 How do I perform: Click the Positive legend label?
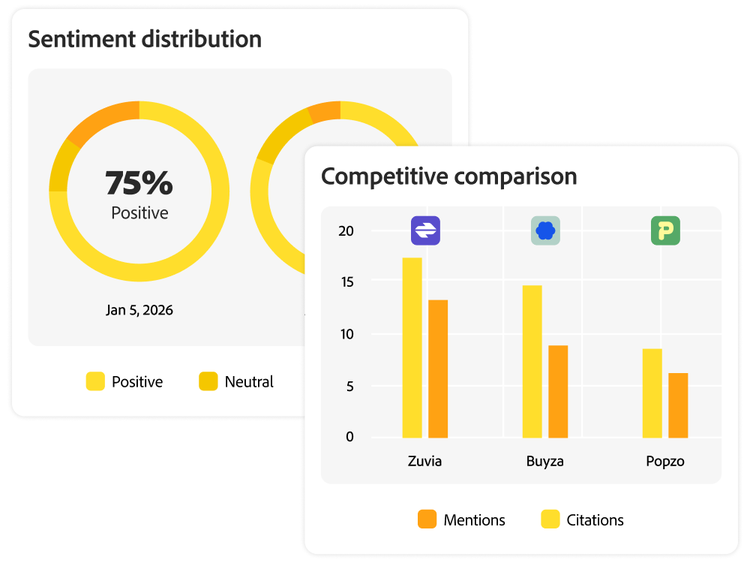tap(137, 382)
